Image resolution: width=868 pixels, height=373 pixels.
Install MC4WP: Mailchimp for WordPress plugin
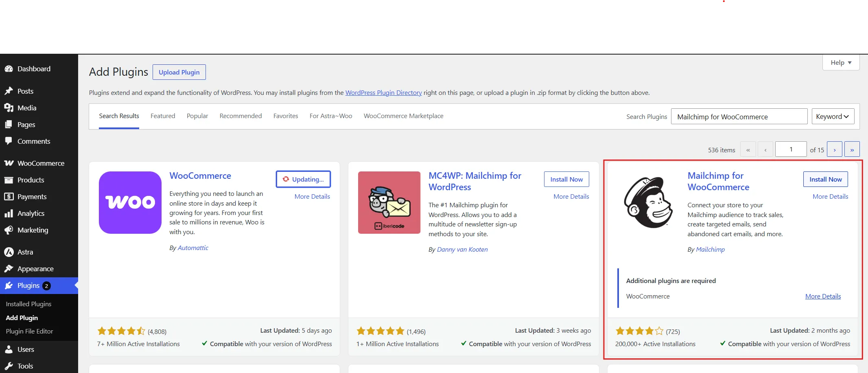(x=566, y=179)
